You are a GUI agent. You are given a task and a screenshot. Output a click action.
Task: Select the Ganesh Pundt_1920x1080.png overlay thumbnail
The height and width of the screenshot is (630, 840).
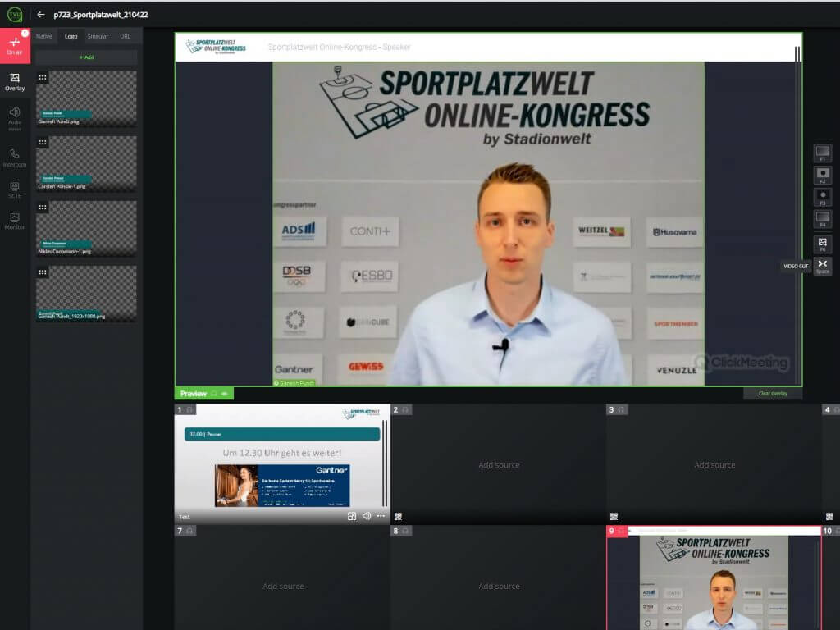click(x=86, y=294)
